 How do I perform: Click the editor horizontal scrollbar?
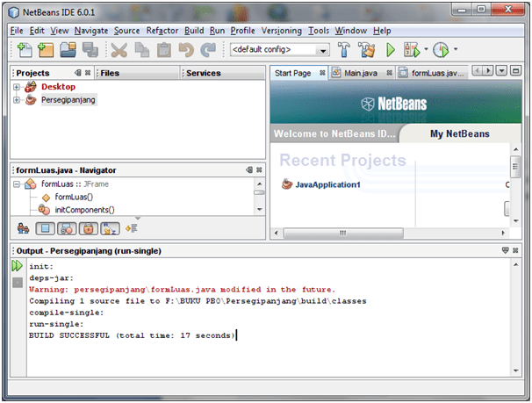pos(386,233)
